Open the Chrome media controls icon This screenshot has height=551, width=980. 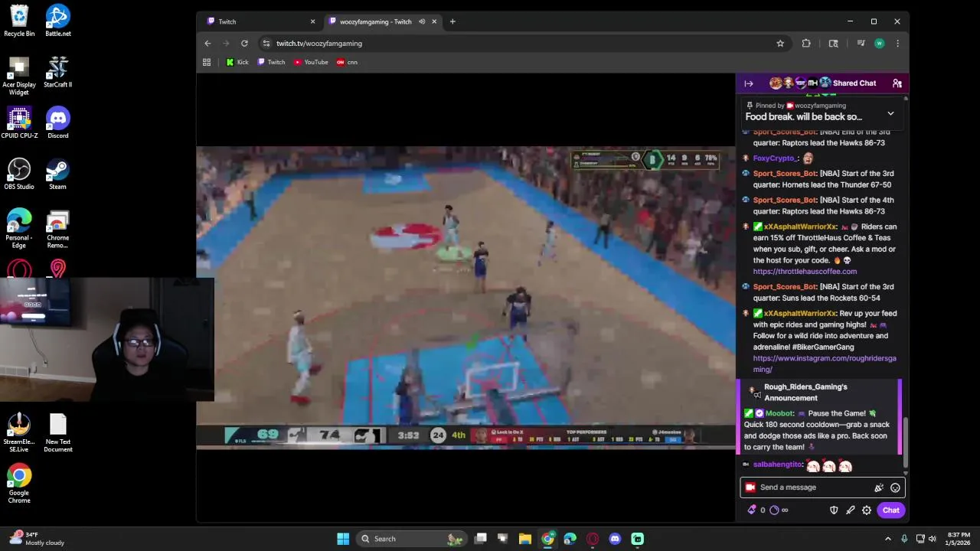pyautogui.click(x=861, y=44)
